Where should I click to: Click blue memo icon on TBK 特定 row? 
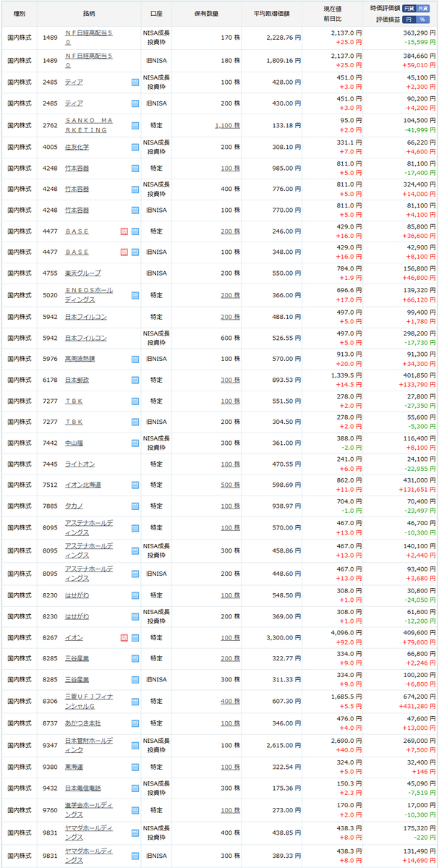pyautogui.click(x=135, y=401)
